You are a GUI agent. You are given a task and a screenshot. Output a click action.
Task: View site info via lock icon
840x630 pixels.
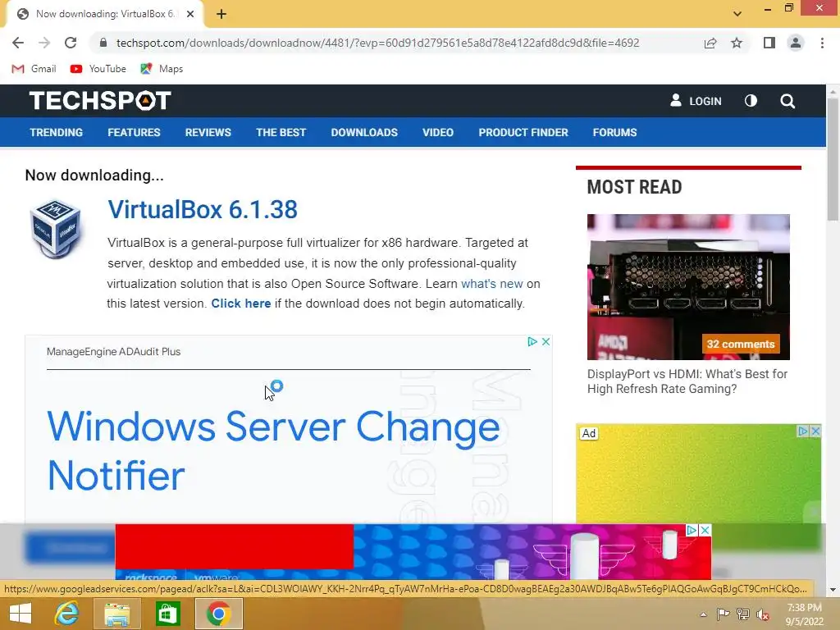[103, 43]
